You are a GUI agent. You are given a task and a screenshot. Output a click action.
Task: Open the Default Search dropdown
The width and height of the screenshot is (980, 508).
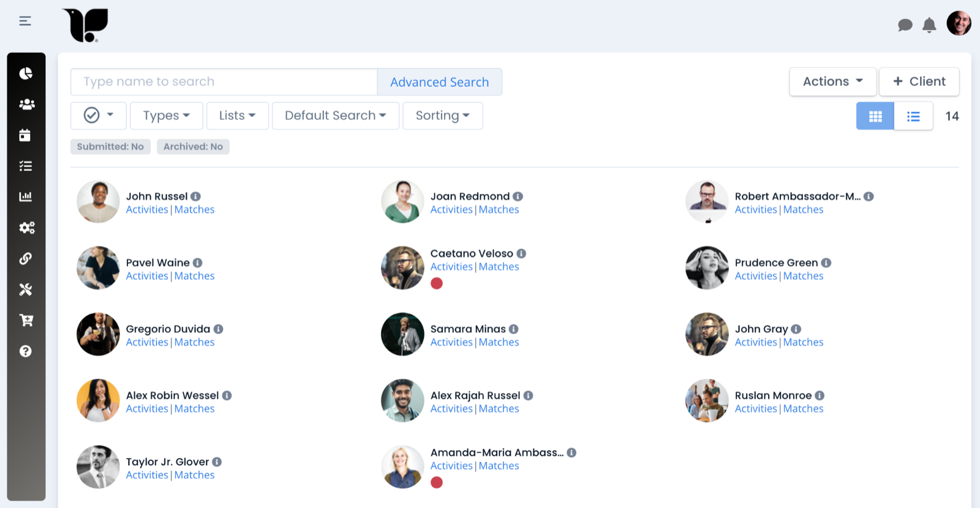335,116
